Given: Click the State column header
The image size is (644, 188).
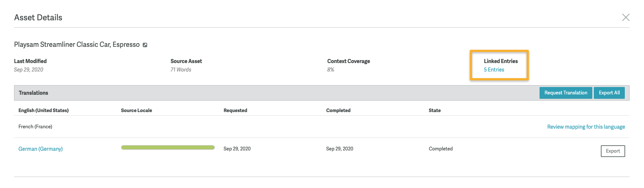Looking at the screenshot, I should point(435,111).
